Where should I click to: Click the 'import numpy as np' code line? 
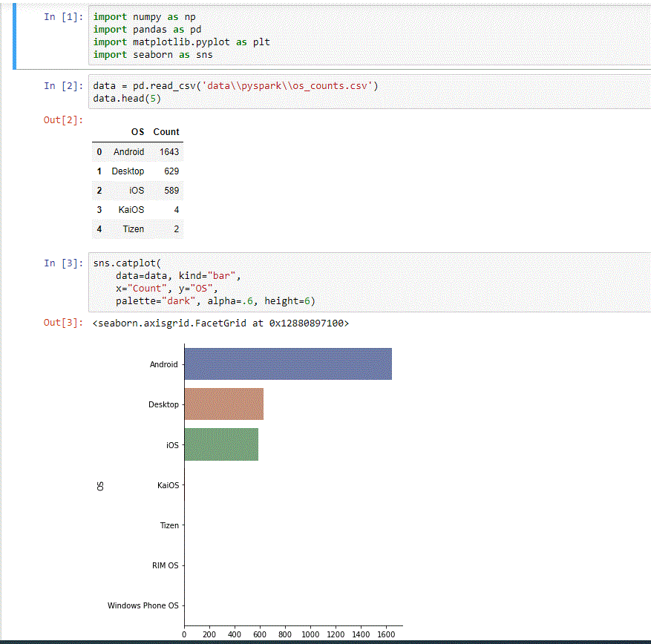click(144, 17)
